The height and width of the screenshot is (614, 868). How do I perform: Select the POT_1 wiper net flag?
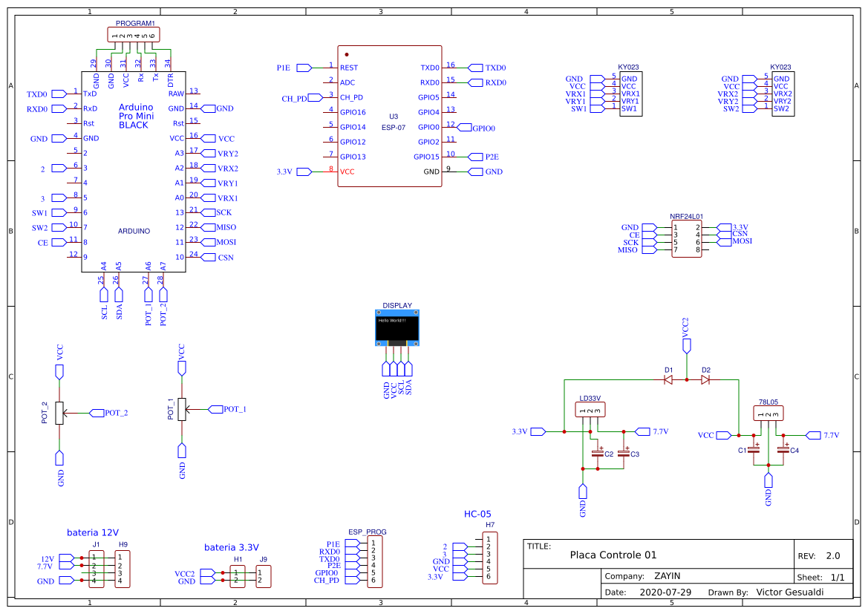tap(215, 410)
